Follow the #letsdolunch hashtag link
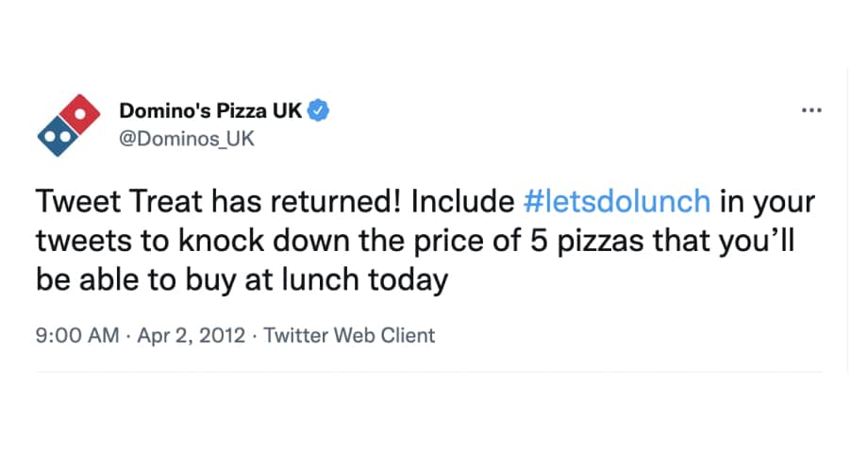This screenshot has height=453, width=868. (x=617, y=201)
